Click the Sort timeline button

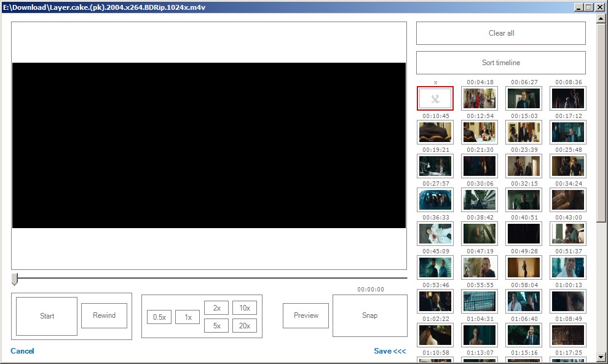pyautogui.click(x=500, y=63)
